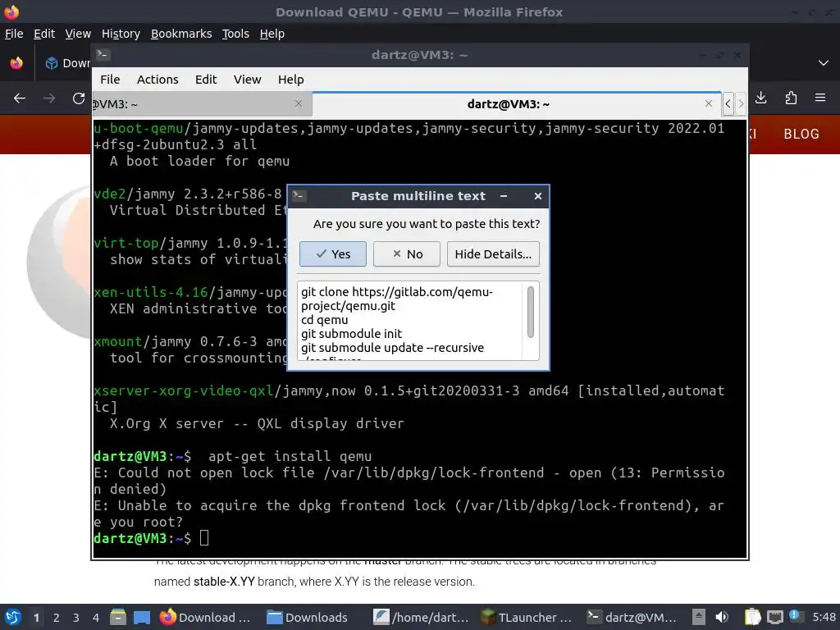Open the terminal Actions menu

pos(157,80)
